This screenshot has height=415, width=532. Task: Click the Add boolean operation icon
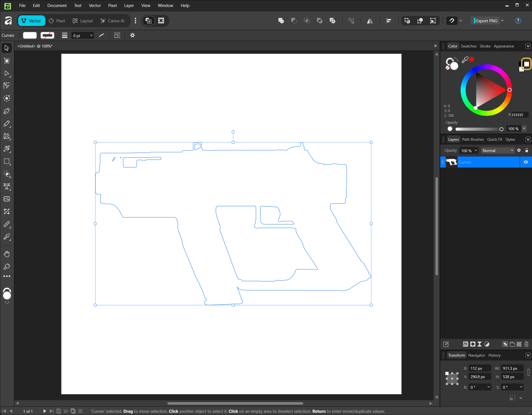(x=281, y=21)
